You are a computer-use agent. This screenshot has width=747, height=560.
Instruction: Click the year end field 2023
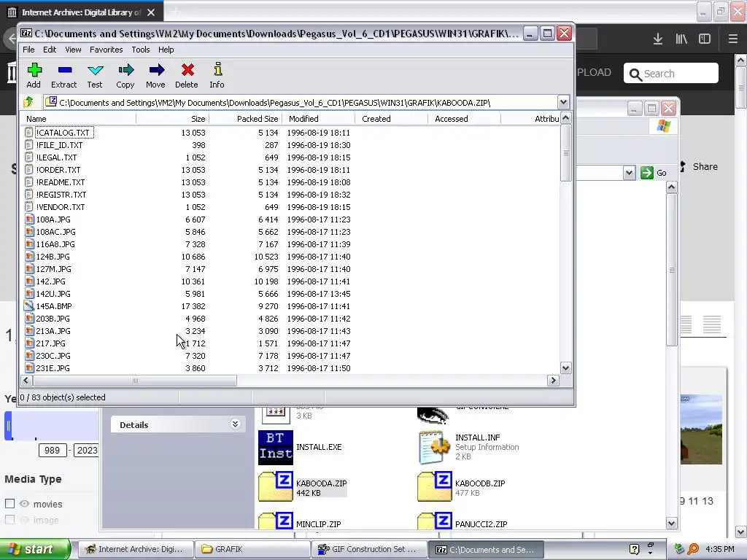coord(86,450)
